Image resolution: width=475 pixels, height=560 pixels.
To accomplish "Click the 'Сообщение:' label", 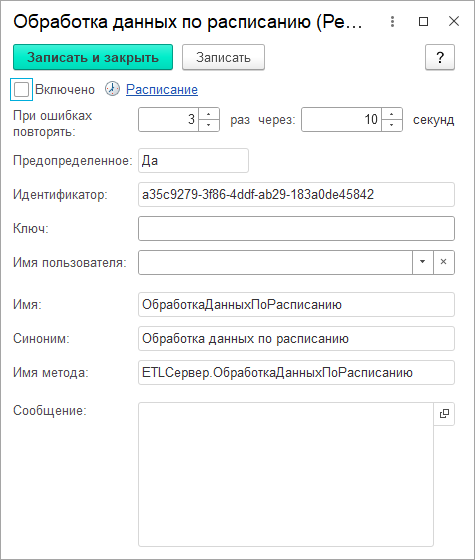I will (x=50, y=411).
